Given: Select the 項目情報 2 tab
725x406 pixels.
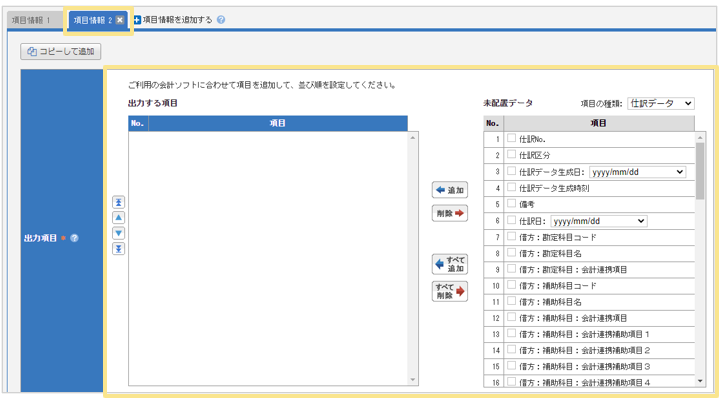Looking at the screenshot, I should click(x=91, y=19).
